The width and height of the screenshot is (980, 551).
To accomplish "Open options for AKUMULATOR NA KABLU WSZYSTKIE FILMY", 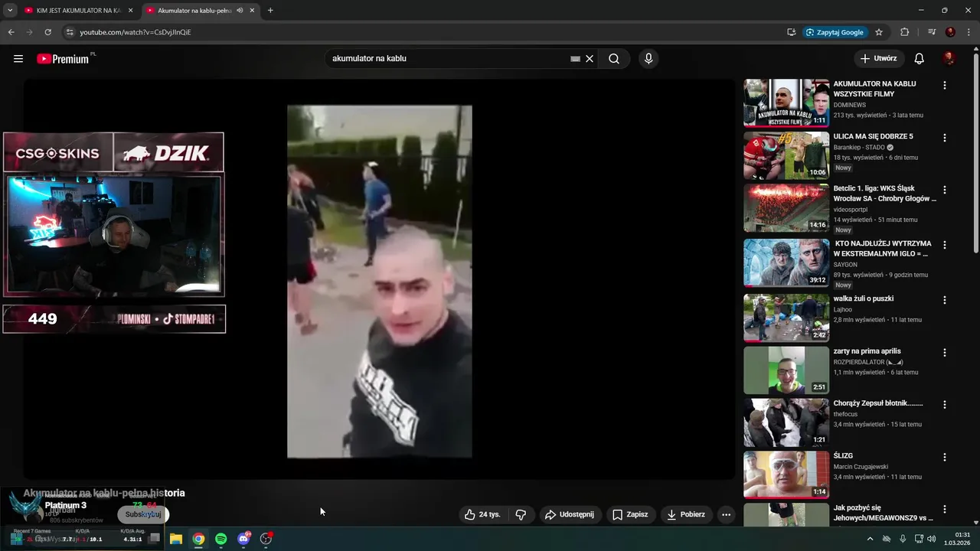I will [944, 86].
